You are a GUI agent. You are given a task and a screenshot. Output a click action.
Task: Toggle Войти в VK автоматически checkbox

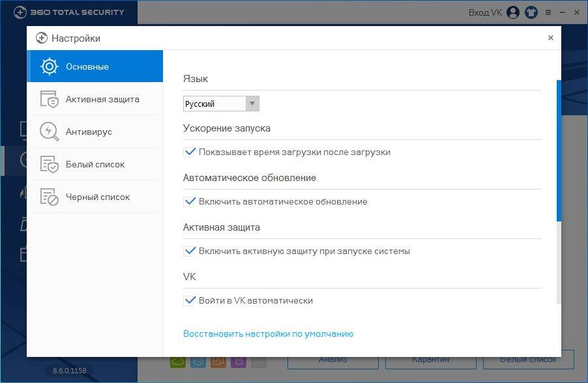(190, 300)
